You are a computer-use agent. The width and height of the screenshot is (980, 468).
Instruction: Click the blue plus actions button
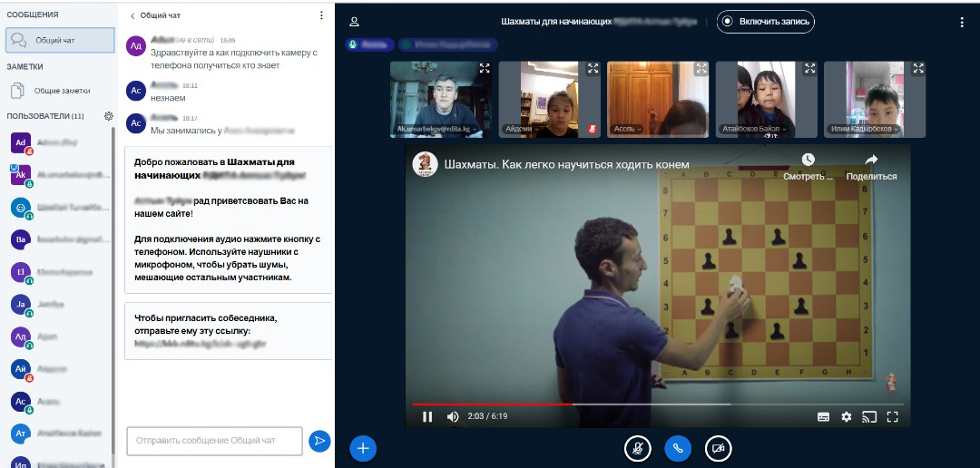pyautogui.click(x=363, y=448)
